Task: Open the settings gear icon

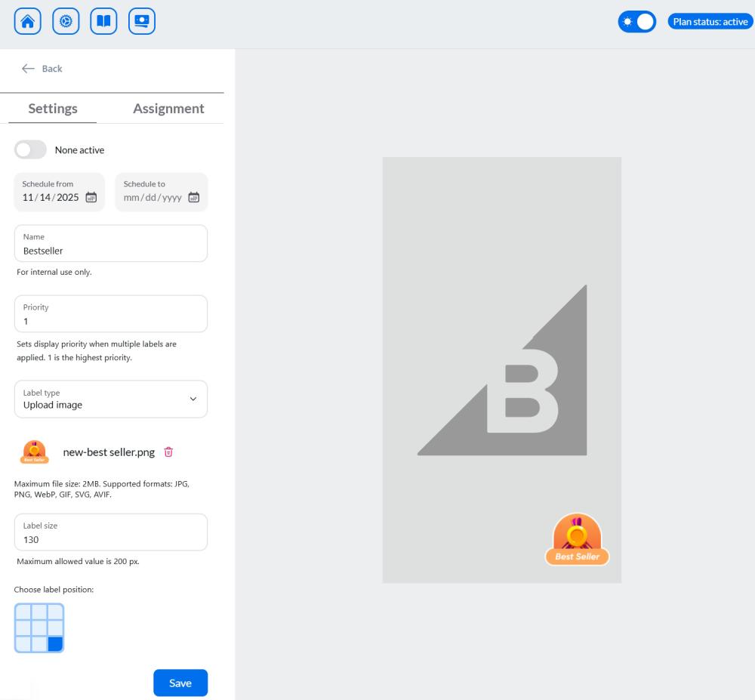Action: click(x=66, y=22)
